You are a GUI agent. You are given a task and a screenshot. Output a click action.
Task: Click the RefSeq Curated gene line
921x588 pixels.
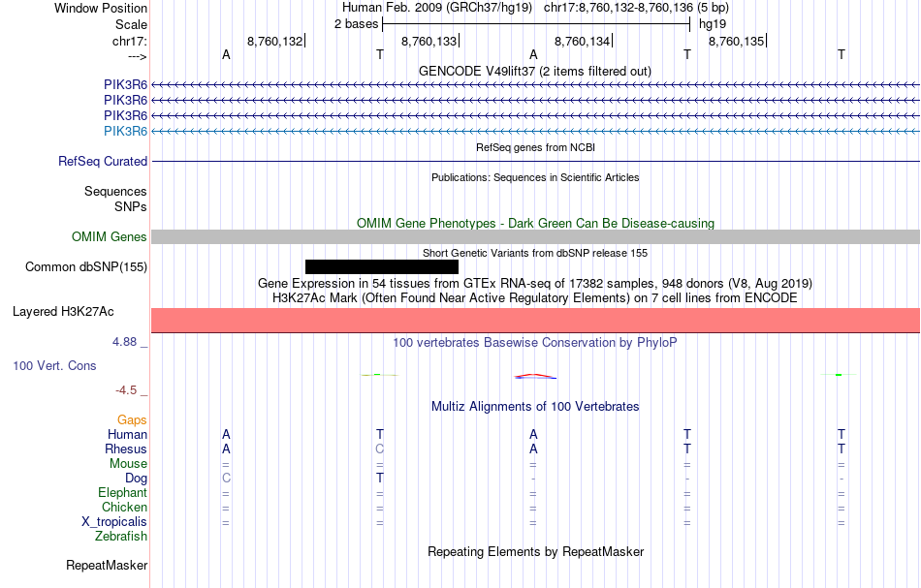(536, 162)
